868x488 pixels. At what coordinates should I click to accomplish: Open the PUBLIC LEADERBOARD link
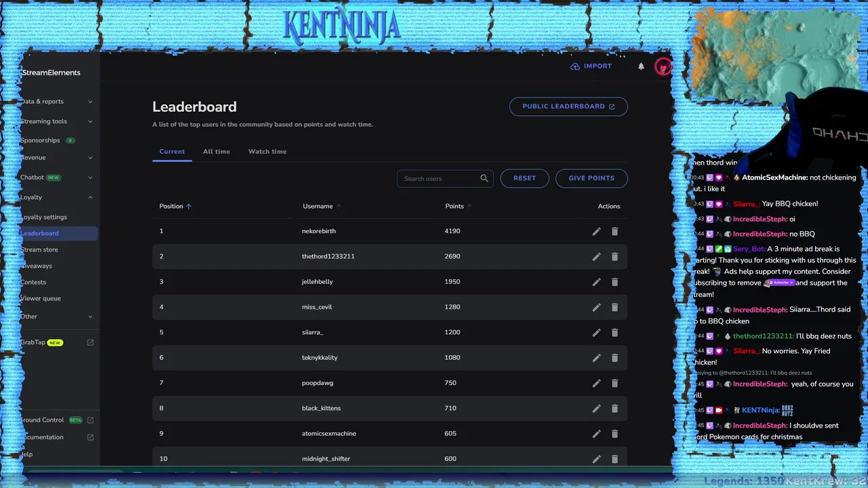tap(568, 106)
